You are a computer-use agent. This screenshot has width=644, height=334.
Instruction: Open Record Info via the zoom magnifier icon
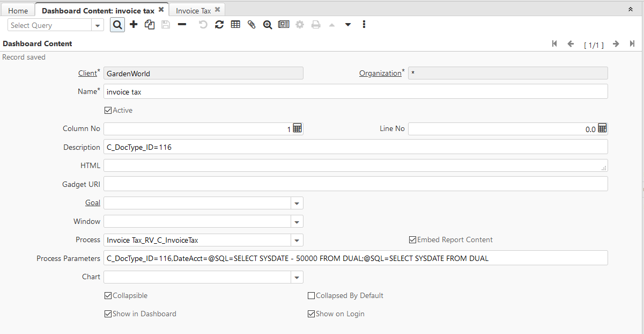click(267, 24)
